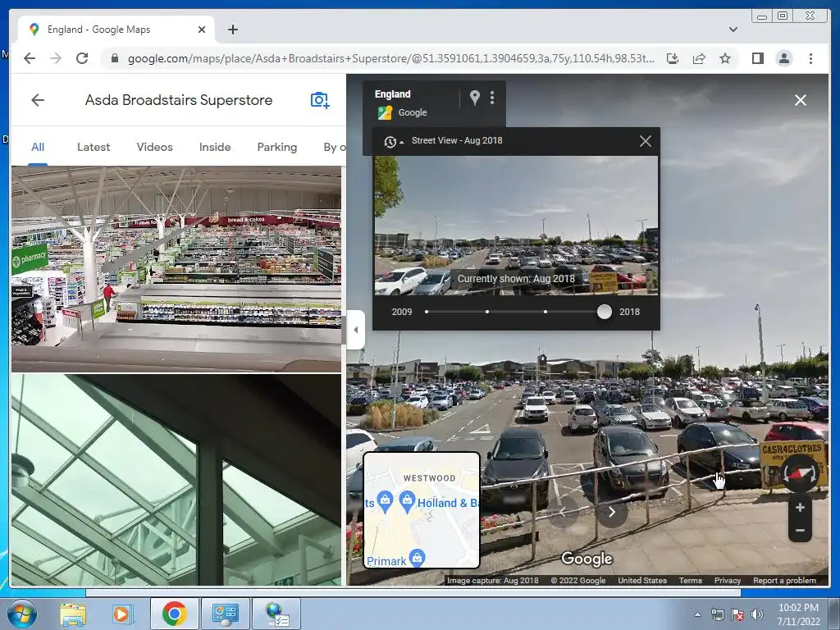The width and height of the screenshot is (840, 630).
Task: Show hidden system tray icons
Action: tap(697, 614)
